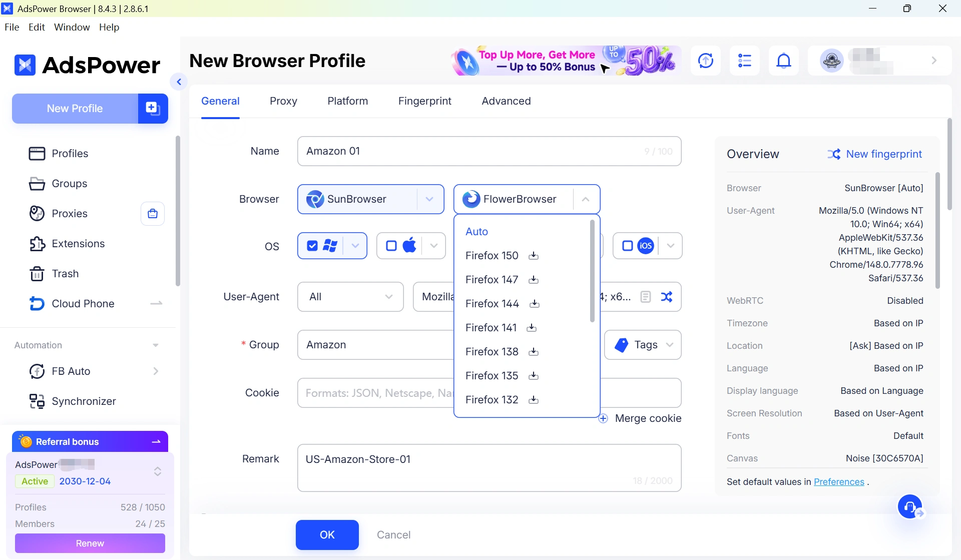Open the Referral bonus banner

point(90,441)
